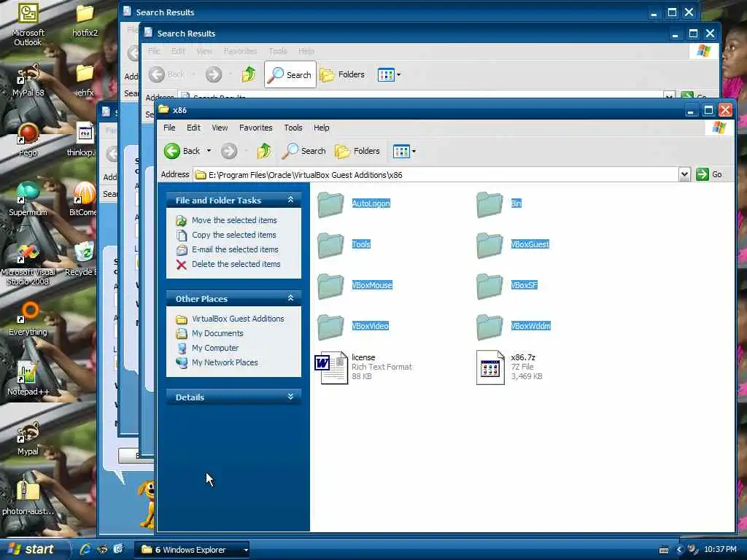The height and width of the screenshot is (560, 747).
Task: Open the Help menu in x86 window
Action: [x=321, y=128]
